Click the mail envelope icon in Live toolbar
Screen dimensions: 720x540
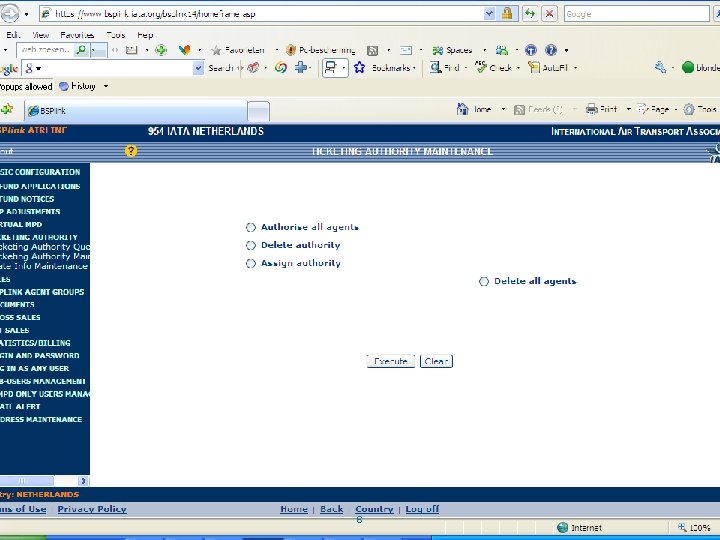(406, 50)
